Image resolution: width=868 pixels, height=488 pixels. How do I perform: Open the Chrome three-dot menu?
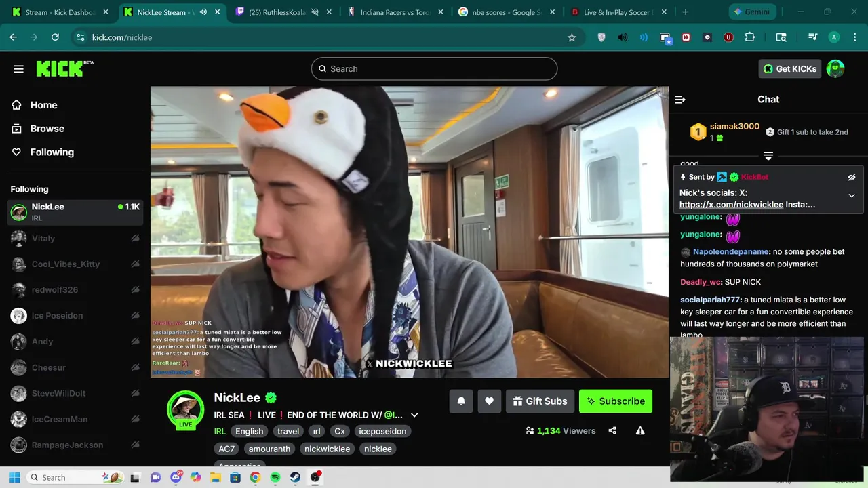click(x=855, y=37)
